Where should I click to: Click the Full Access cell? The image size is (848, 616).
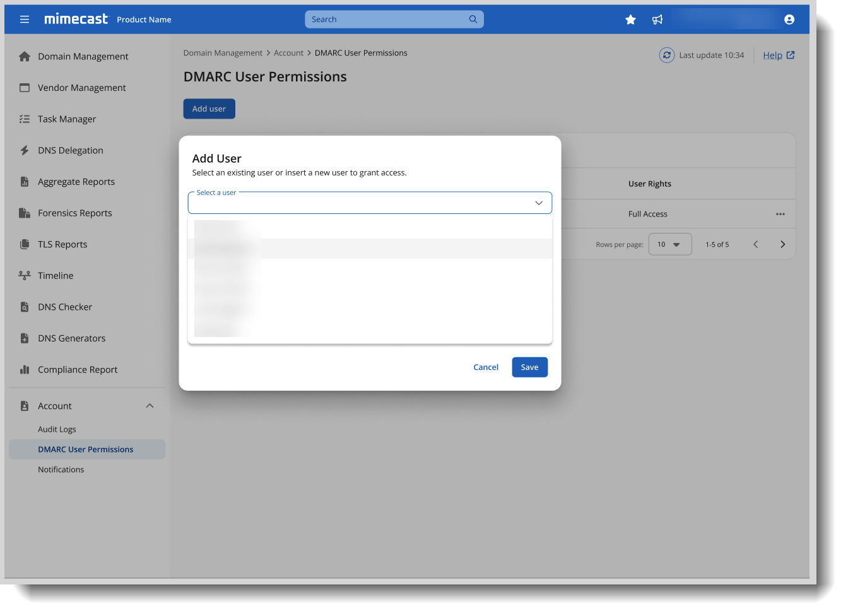pos(648,214)
